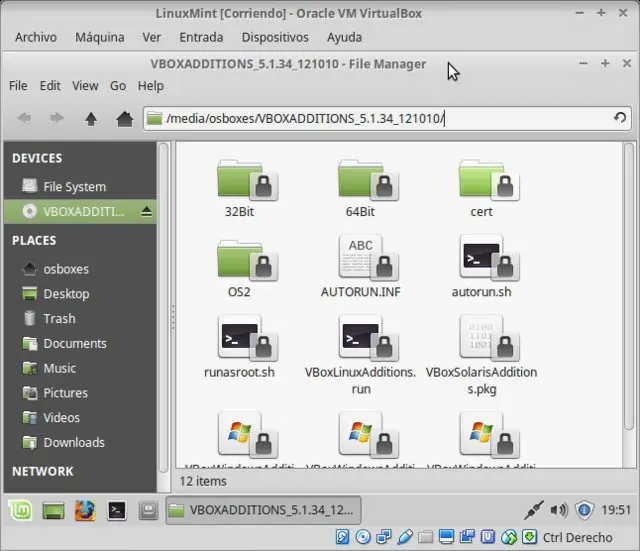This screenshot has height=551, width=640.
Task: Reload the current folder location
Action: (620, 118)
